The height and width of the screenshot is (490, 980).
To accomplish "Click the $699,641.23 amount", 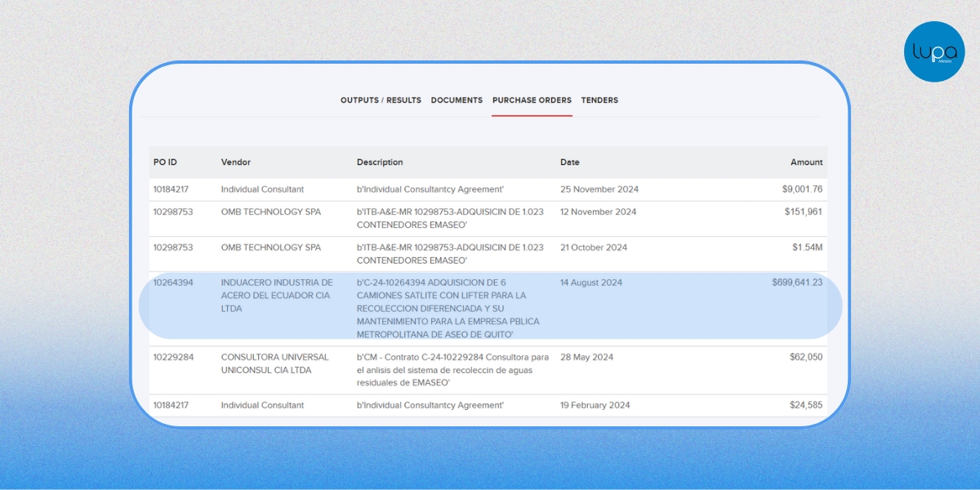I will tap(796, 283).
